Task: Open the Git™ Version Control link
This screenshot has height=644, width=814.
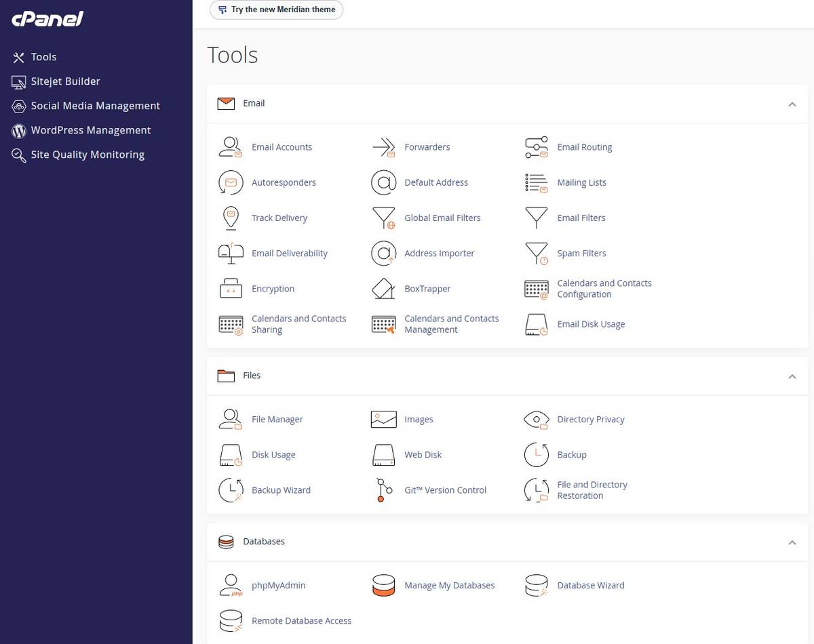Action: (x=445, y=490)
